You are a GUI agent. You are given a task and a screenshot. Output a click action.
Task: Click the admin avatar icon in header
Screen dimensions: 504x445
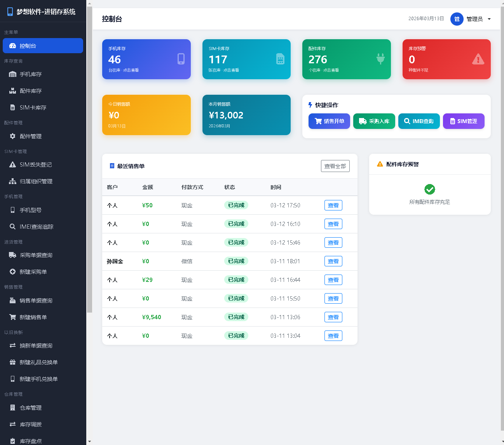click(x=457, y=19)
